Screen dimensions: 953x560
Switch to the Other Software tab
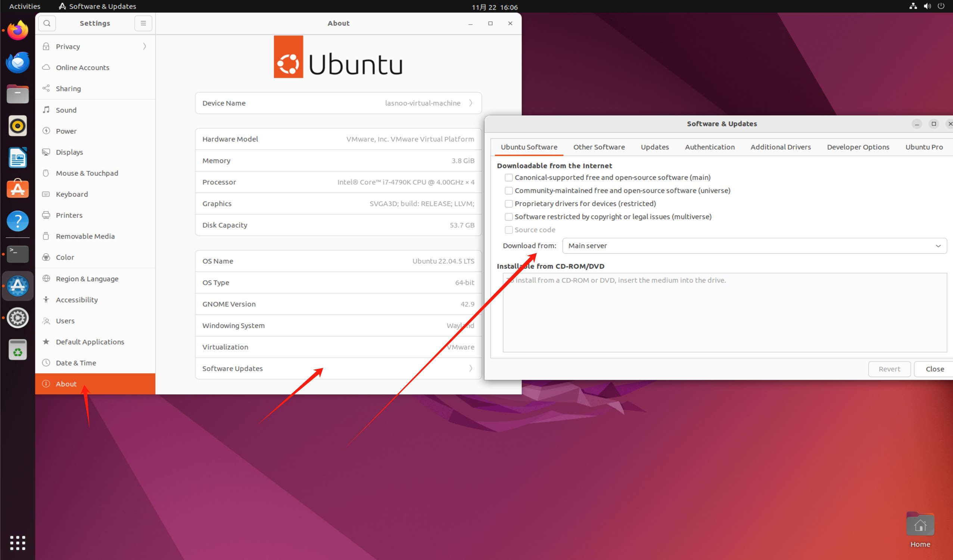click(x=599, y=147)
